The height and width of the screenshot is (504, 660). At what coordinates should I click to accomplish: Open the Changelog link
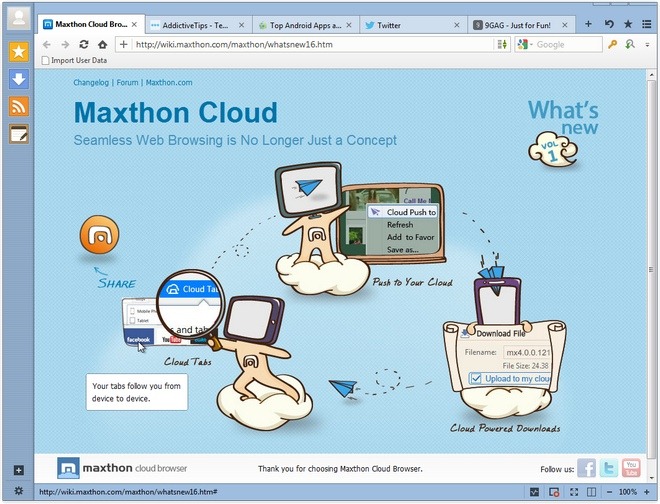pos(91,83)
